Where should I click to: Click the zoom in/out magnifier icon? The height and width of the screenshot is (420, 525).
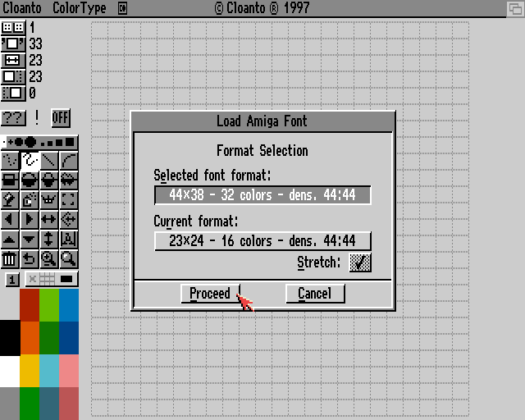[49, 259]
